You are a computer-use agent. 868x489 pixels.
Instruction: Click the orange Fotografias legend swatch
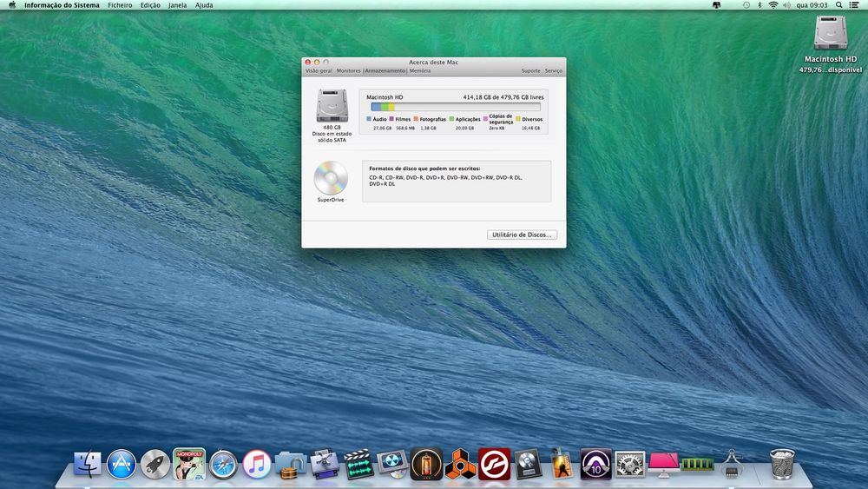[416, 118]
